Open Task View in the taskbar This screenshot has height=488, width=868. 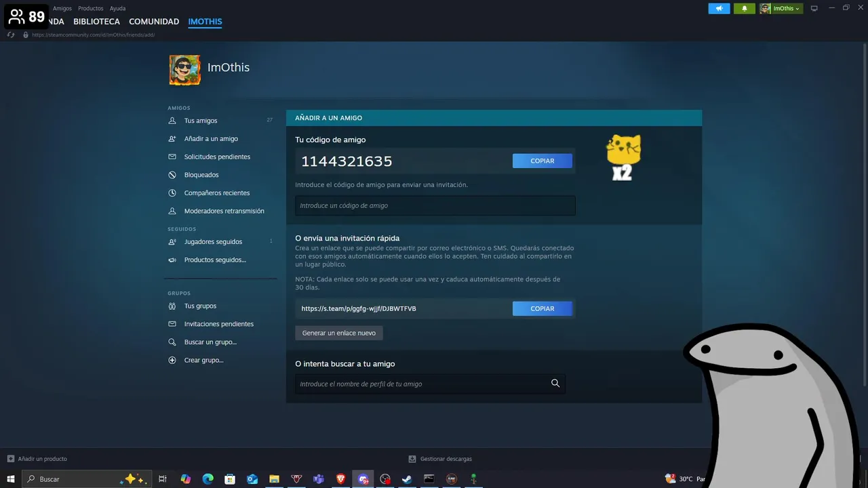click(x=163, y=479)
